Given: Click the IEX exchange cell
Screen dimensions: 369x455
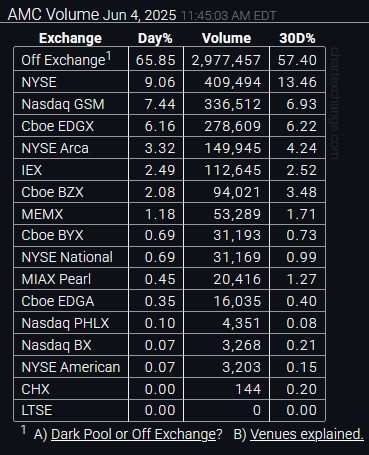Looking at the screenshot, I should coord(71,170).
